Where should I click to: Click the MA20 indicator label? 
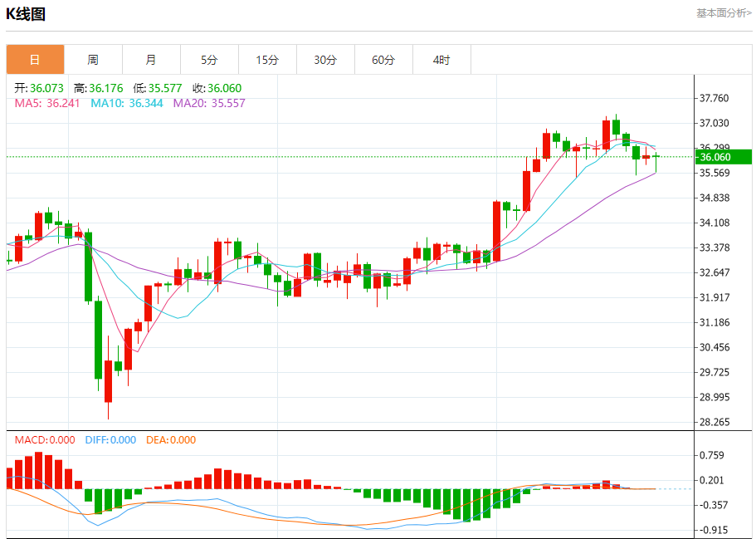tap(209, 103)
